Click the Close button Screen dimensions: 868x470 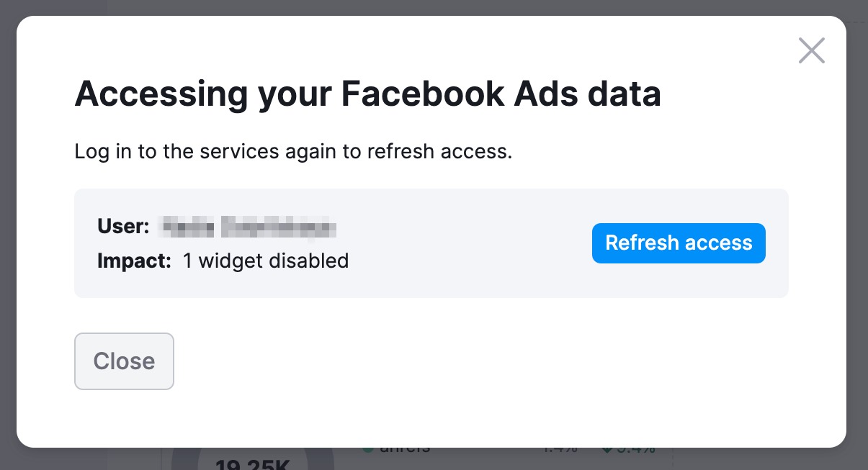(x=124, y=361)
